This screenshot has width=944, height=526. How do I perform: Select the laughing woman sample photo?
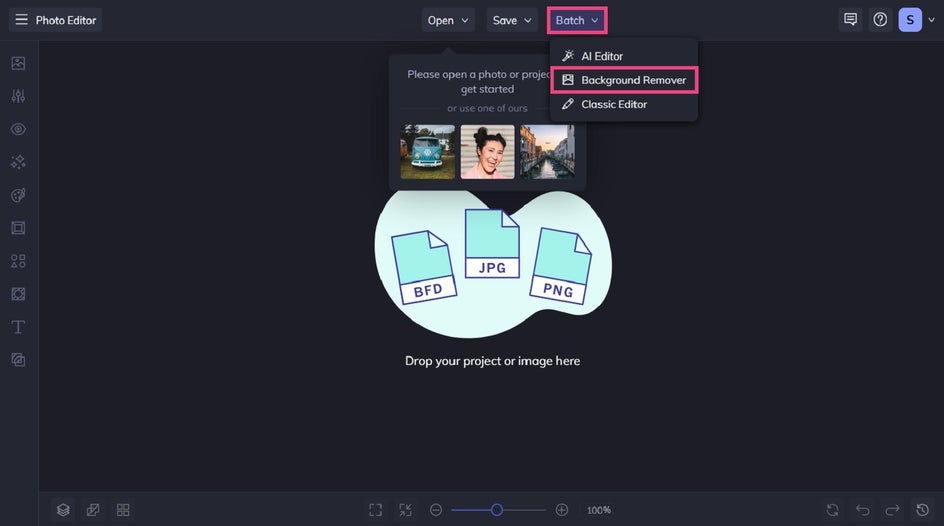(x=488, y=152)
